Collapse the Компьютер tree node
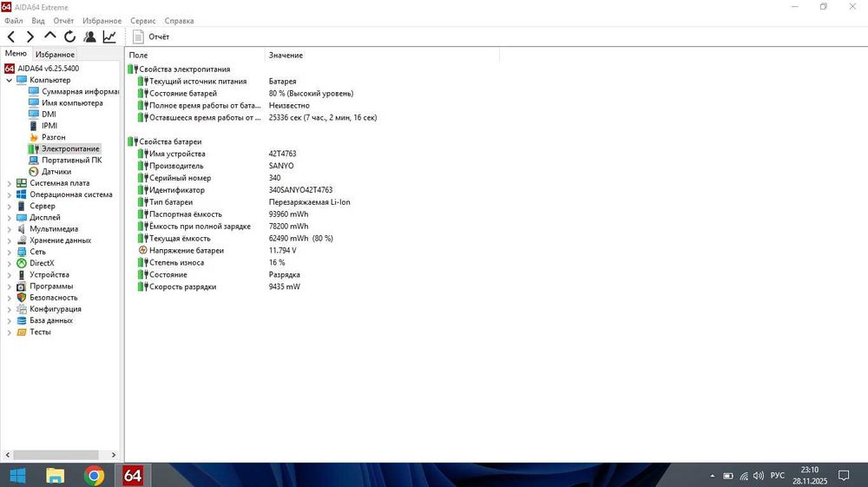Viewport: 868px width, 487px height. [x=9, y=80]
